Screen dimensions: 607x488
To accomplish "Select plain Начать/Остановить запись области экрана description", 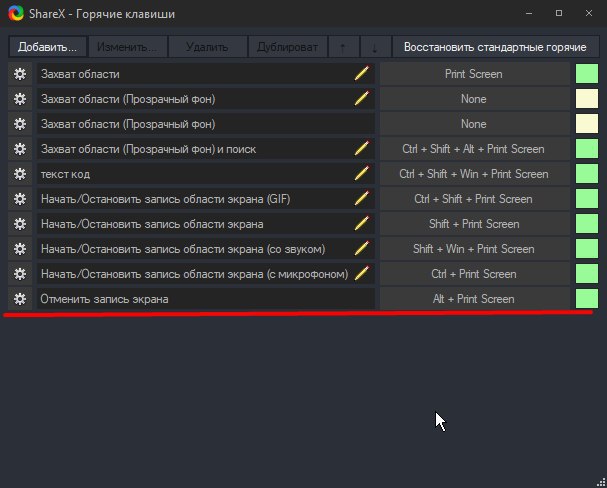I will click(206, 224).
